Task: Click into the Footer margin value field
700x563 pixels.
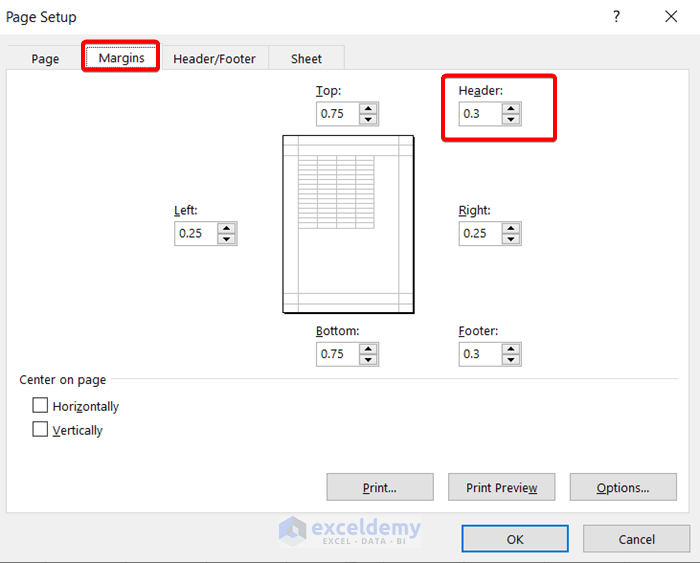Action: [x=480, y=354]
